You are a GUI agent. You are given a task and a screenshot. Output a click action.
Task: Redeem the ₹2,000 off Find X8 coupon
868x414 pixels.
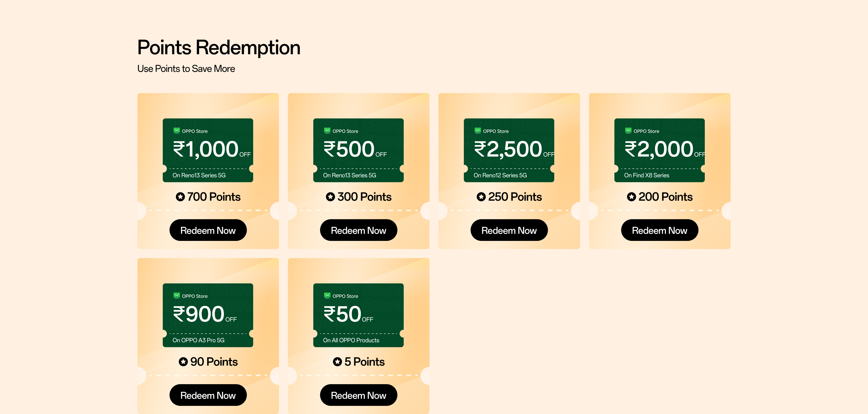tap(659, 230)
